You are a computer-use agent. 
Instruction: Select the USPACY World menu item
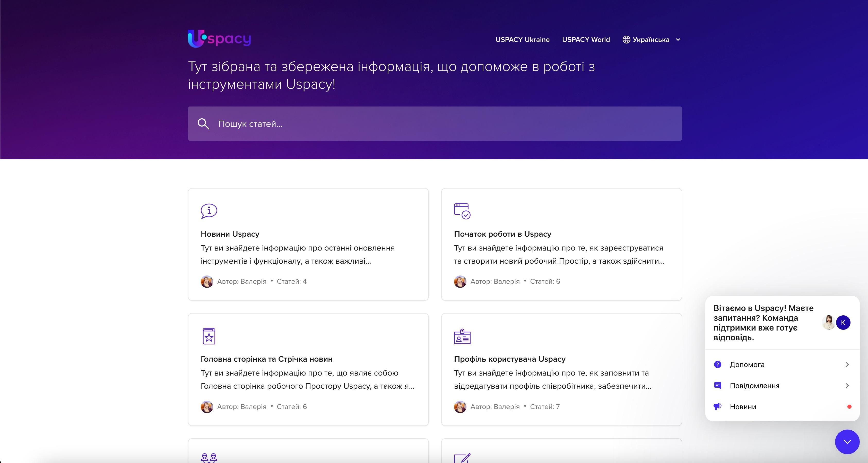click(x=586, y=39)
